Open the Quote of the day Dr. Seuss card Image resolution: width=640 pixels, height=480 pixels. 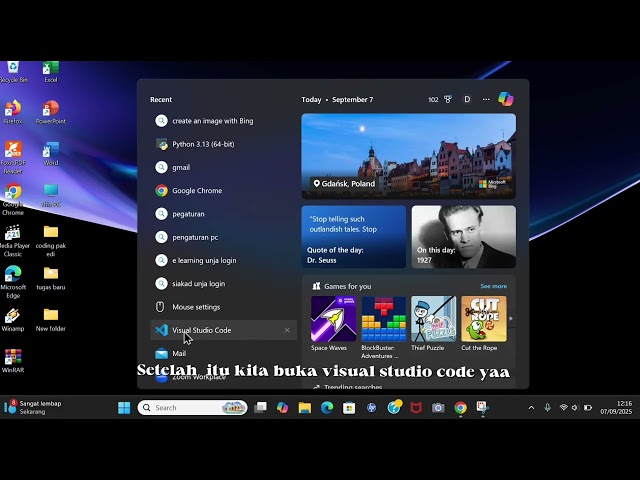tap(353, 237)
